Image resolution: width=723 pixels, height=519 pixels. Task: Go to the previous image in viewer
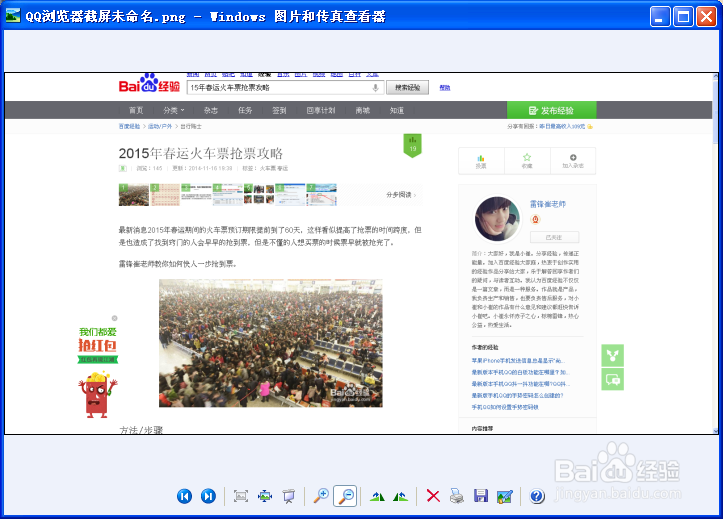(x=184, y=496)
